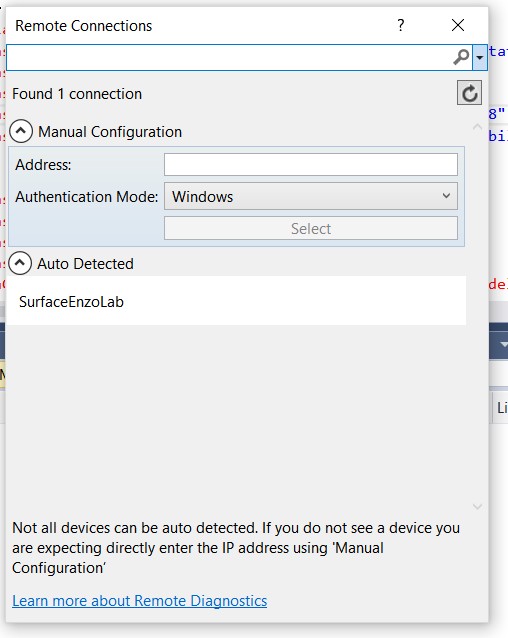
Task: Choose the SurfaceEnzoLab auto detected device
Action: pos(236,301)
